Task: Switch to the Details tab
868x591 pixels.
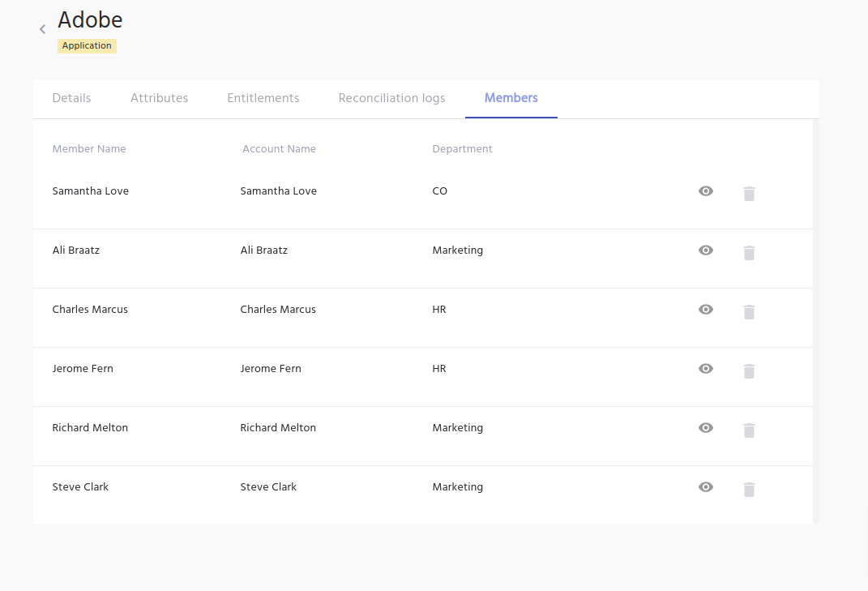Action: click(71, 98)
